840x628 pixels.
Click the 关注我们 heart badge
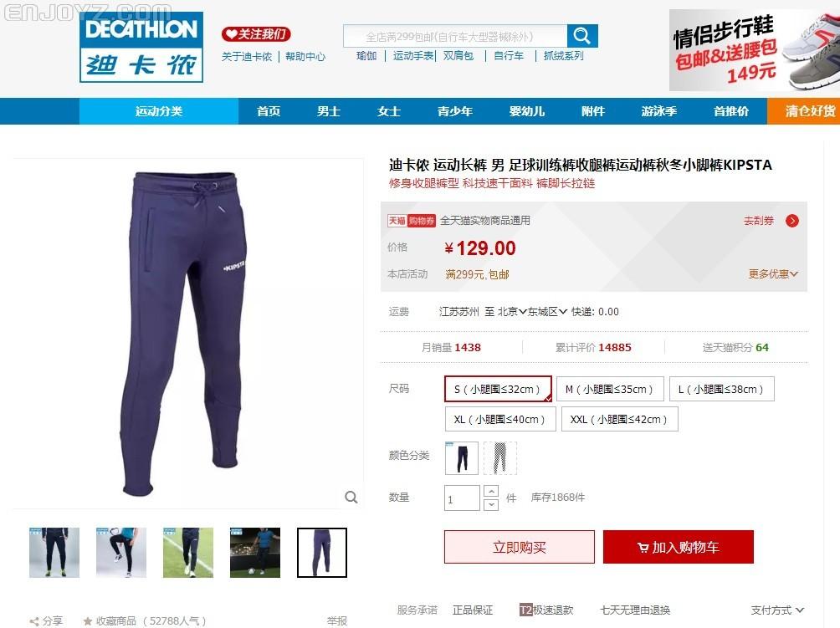[x=256, y=34]
